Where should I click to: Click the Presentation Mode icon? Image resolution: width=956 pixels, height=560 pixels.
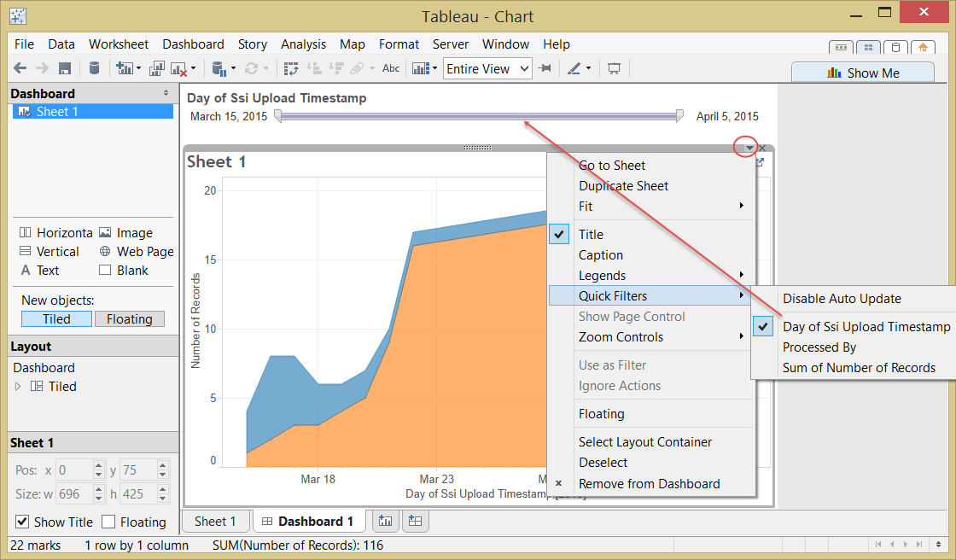(614, 68)
